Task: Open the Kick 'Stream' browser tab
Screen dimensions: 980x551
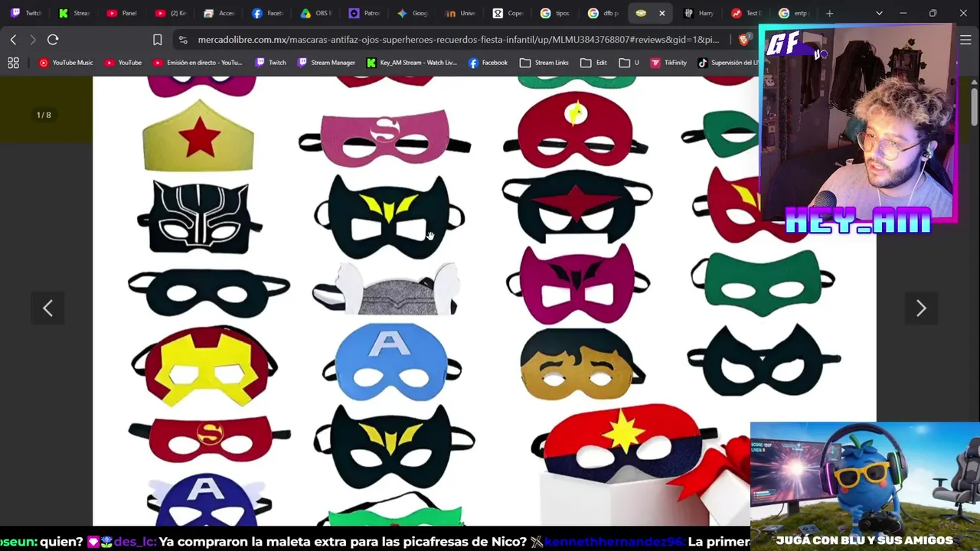Action: 75,13
